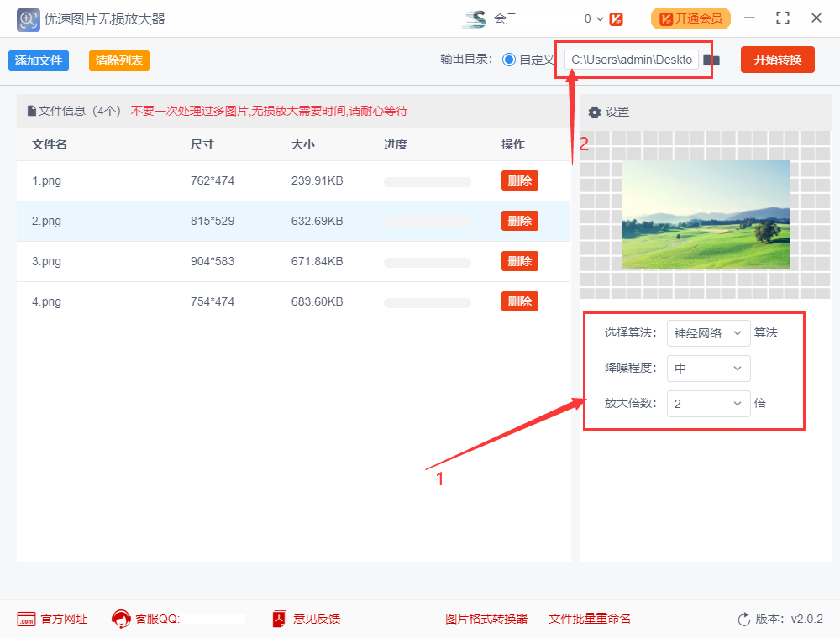The width and height of the screenshot is (840, 638).
Task: Click the 683.60KB size cell
Action: [318, 301]
